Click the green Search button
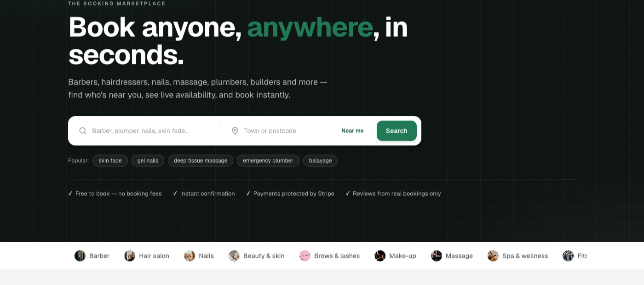This screenshot has height=285, width=644. (397, 131)
